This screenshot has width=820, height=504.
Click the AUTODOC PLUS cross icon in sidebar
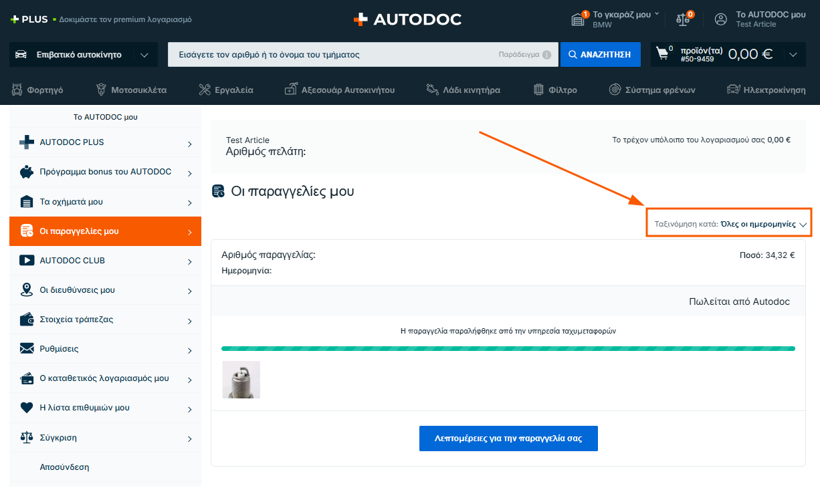27,142
